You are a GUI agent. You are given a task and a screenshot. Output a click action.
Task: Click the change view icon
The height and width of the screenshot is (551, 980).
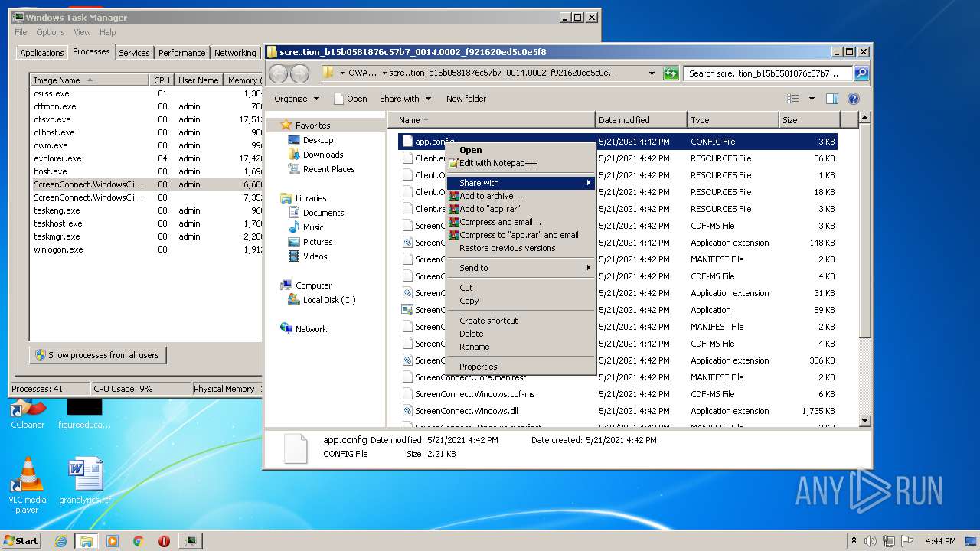(x=793, y=99)
